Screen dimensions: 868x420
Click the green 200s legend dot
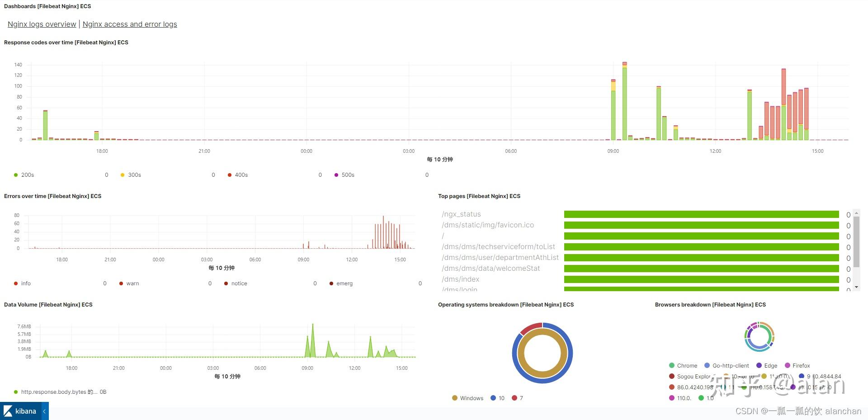16,175
